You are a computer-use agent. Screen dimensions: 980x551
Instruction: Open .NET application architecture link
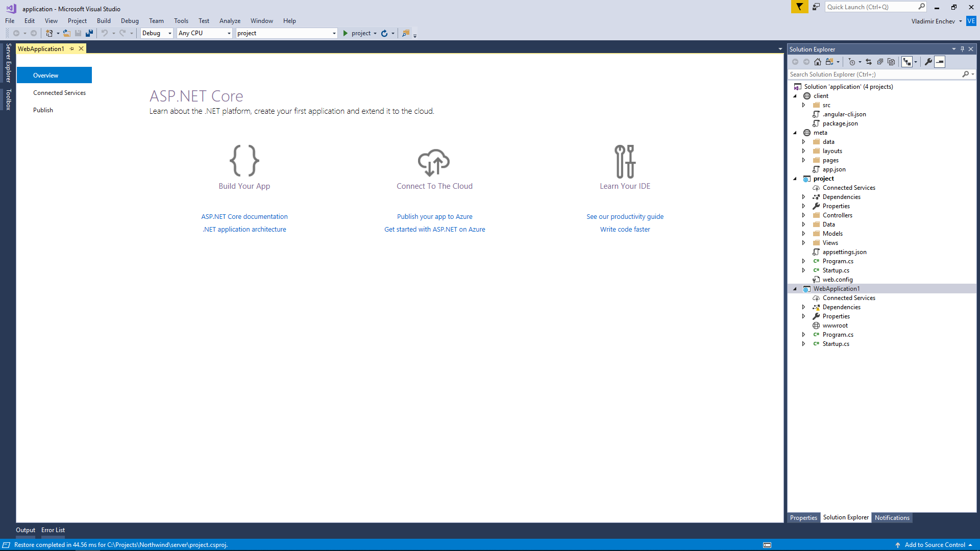(244, 230)
